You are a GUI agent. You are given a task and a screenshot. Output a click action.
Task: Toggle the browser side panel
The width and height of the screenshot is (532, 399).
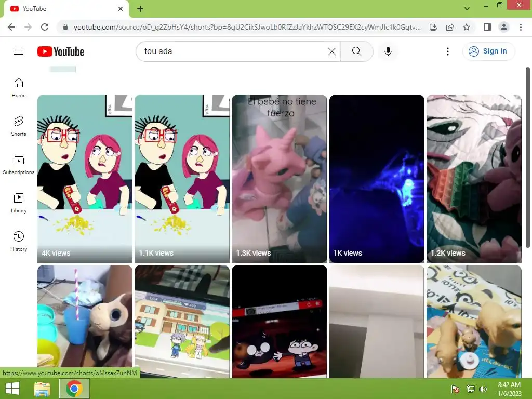[487, 27]
